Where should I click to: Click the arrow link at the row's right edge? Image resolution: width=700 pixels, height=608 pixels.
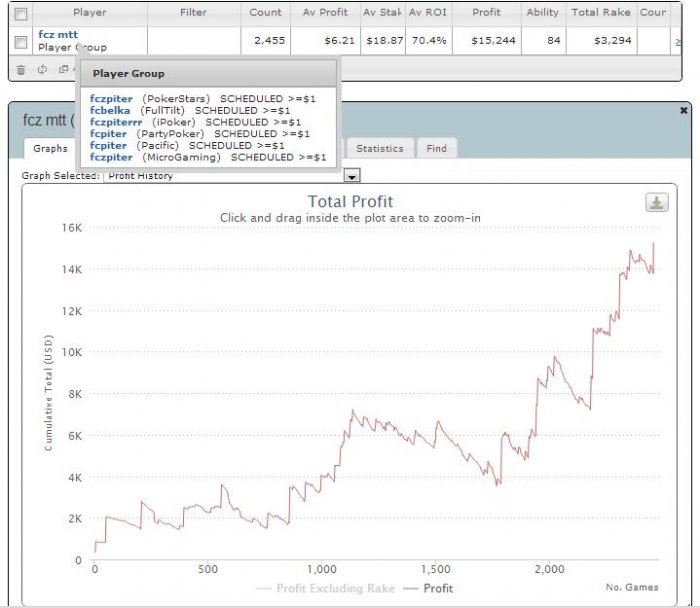[x=678, y=42]
